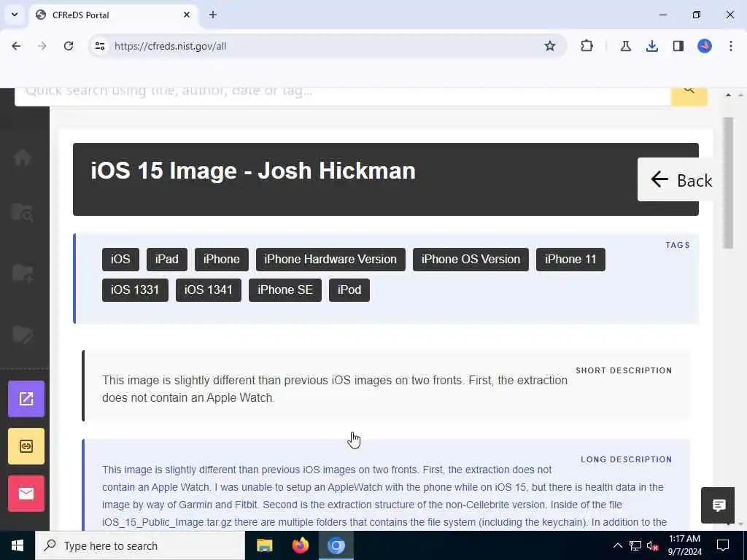The width and height of the screenshot is (747, 560).
Task: Select the iPad tag
Action: [x=167, y=260]
